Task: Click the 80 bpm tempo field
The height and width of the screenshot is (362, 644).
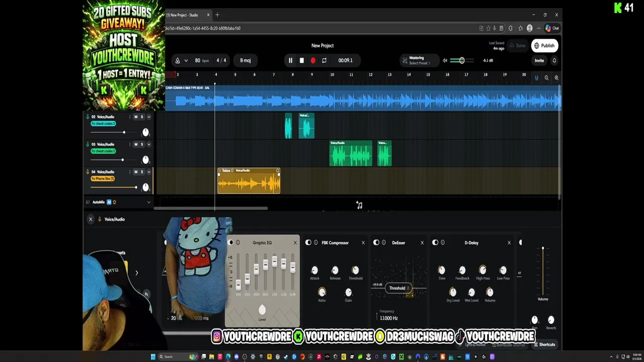Action: point(201,60)
